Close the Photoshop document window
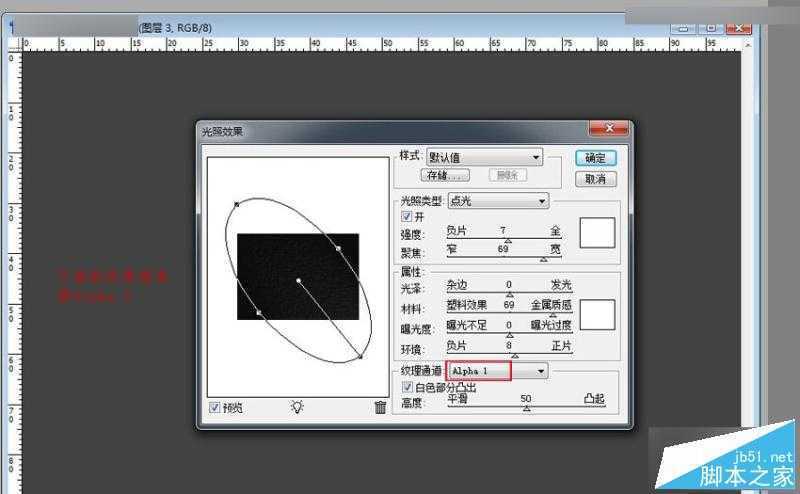The image size is (800, 494). click(738, 28)
